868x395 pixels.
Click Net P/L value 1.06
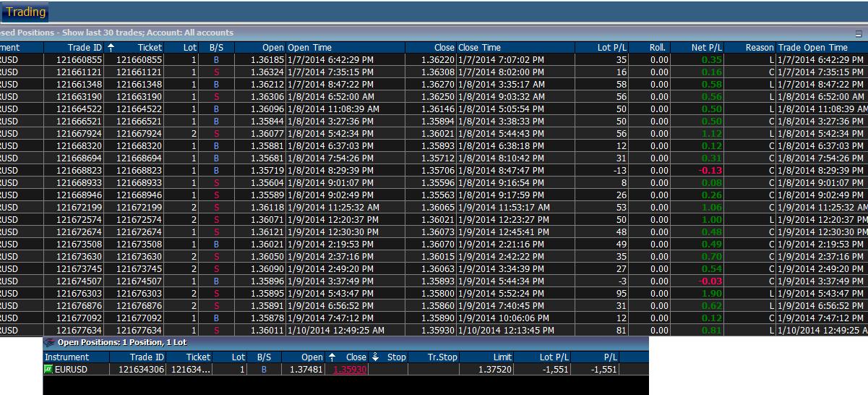[712, 207]
